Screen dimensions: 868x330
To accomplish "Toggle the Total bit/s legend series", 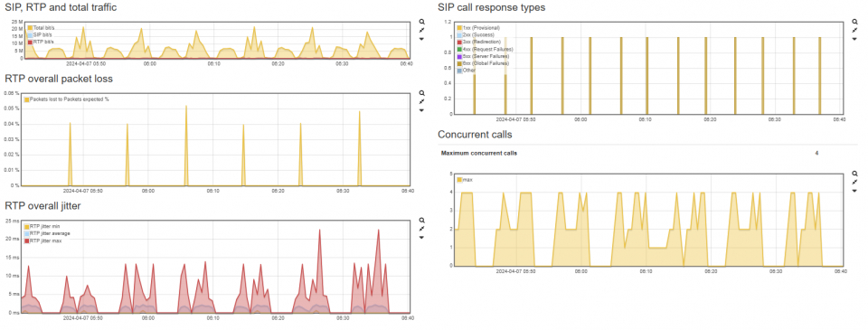I will (x=41, y=28).
